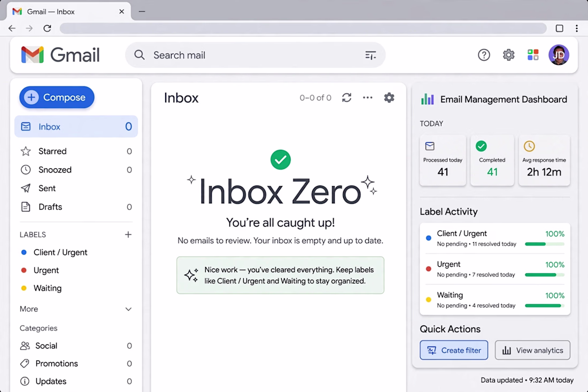Open the Snoozed folder
Screen dimensions: 588x392
[76, 170]
